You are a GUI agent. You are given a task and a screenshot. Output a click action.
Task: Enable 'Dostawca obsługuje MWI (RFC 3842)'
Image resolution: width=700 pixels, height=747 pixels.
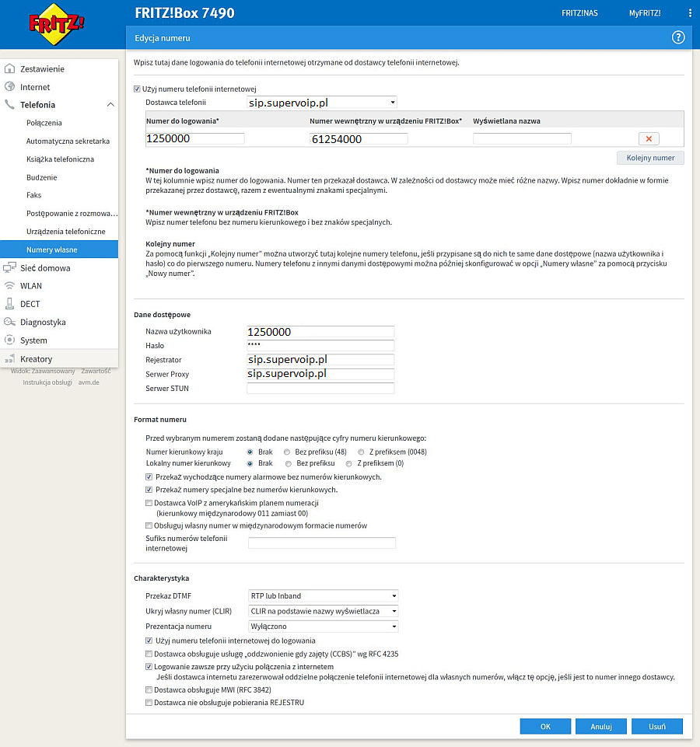[x=149, y=689]
